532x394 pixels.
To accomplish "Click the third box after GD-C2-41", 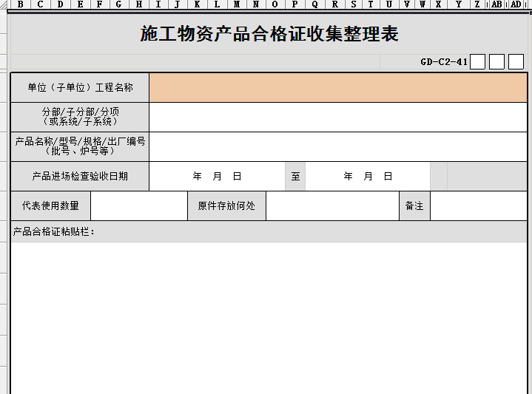I will pyautogui.click(x=516, y=61).
